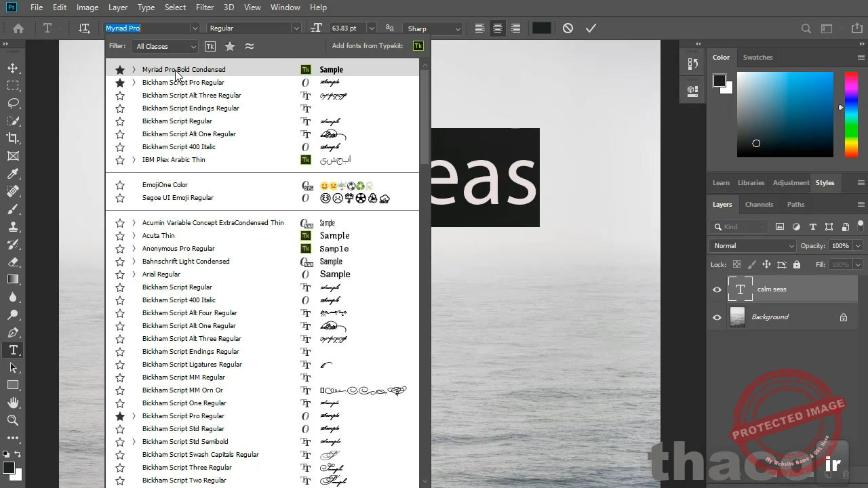The height and width of the screenshot is (488, 868).
Task: Activate the Horizontal Type tool in the toolbar
Action: [14, 350]
